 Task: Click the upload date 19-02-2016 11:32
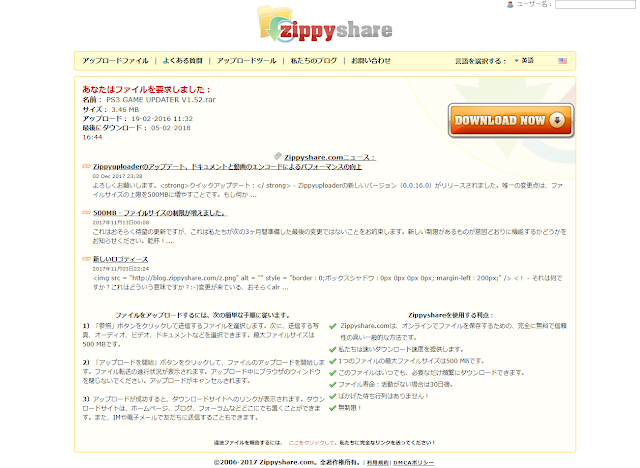point(162,119)
